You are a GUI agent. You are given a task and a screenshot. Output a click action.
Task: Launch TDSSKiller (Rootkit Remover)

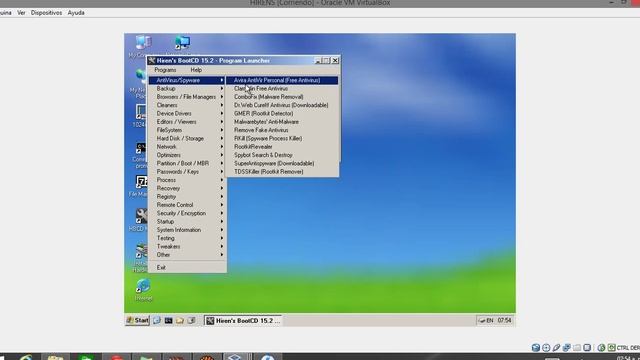[282, 172]
